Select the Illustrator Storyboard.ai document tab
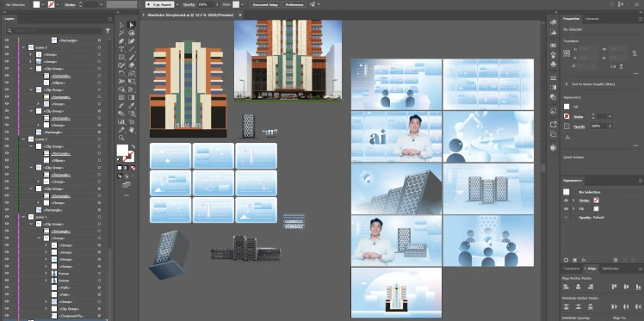 [189, 15]
